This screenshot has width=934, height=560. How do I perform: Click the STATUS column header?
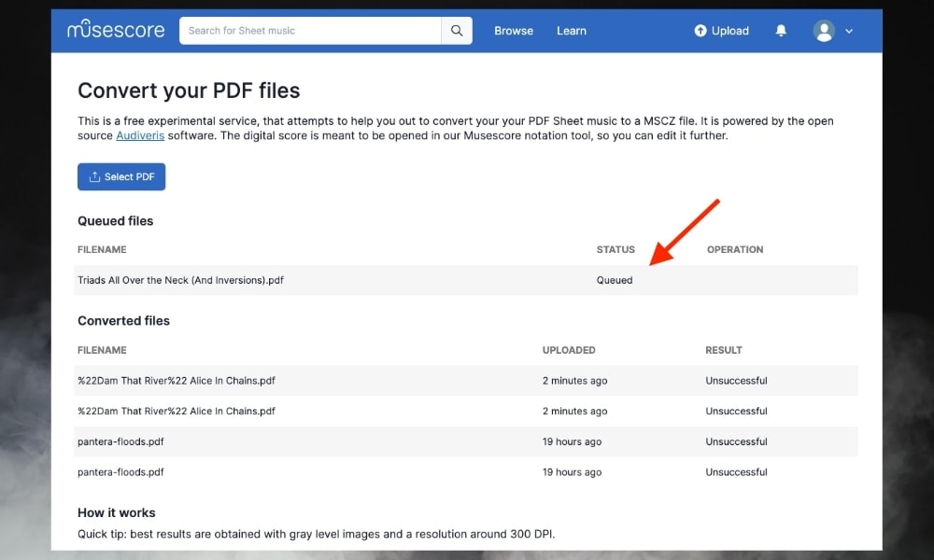616,249
